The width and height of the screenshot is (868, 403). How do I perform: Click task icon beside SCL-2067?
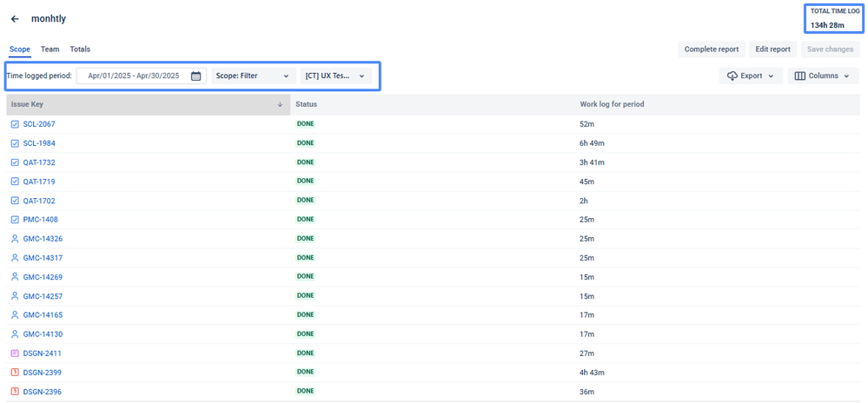pyautogui.click(x=15, y=124)
